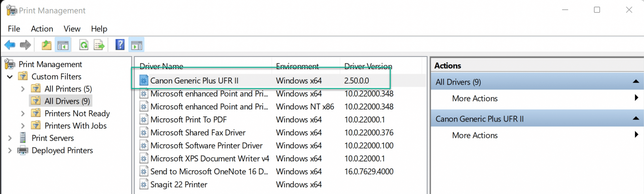Open More Actions under All Drivers
The image size is (644, 194).
(x=475, y=99)
